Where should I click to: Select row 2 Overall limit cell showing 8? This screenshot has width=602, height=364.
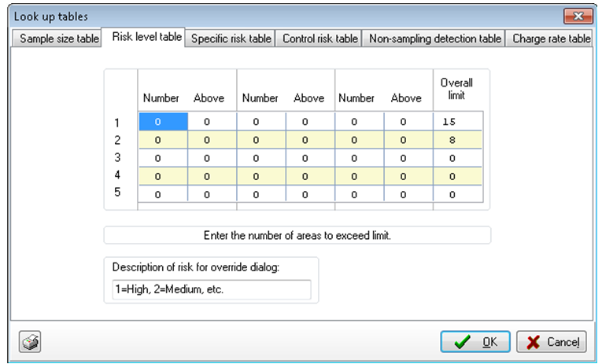coord(458,140)
